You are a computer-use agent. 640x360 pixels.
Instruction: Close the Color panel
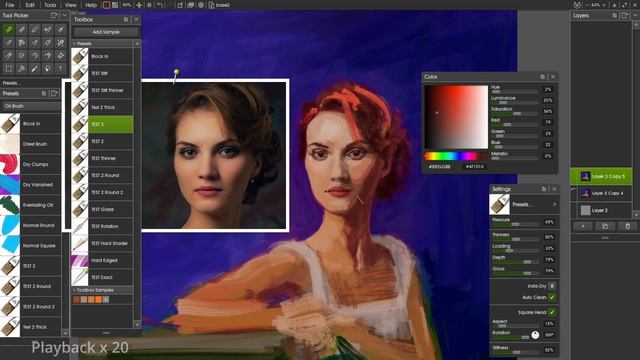point(553,76)
